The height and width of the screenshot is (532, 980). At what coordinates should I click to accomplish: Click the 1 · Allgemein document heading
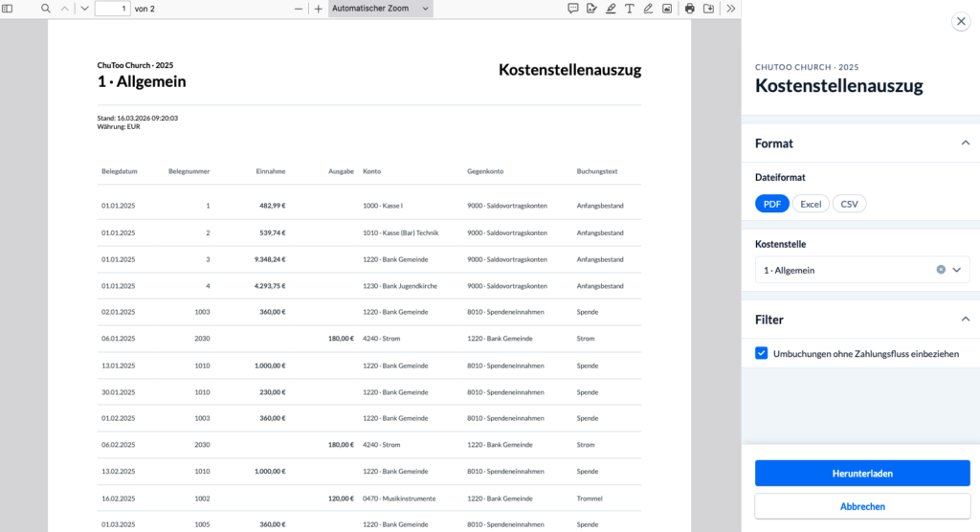point(142,81)
